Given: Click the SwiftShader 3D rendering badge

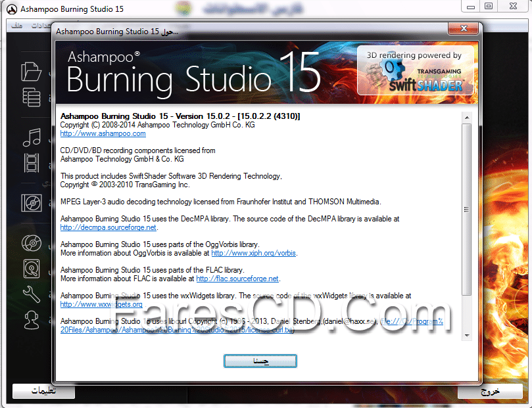Looking at the screenshot, I should coord(416,70).
